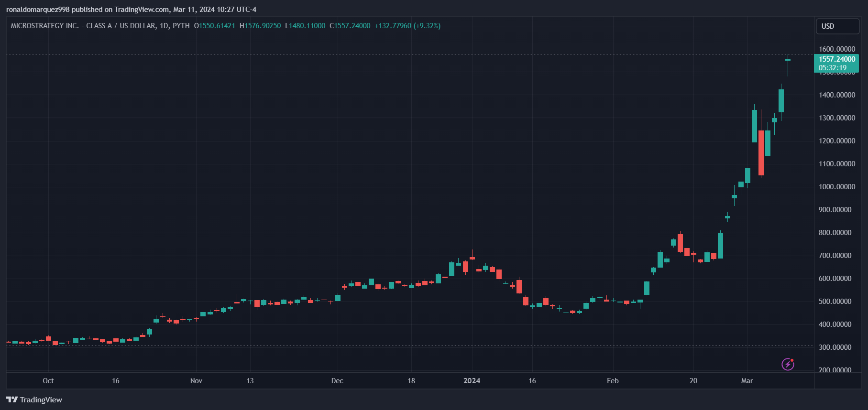Click the purple lightning bolt icon
The image size is (868, 410).
tap(788, 364)
